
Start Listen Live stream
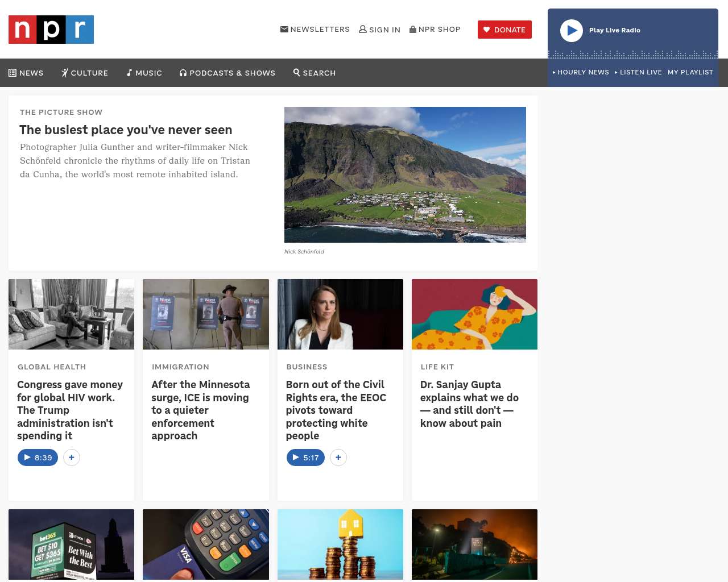[x=639, y=72]
